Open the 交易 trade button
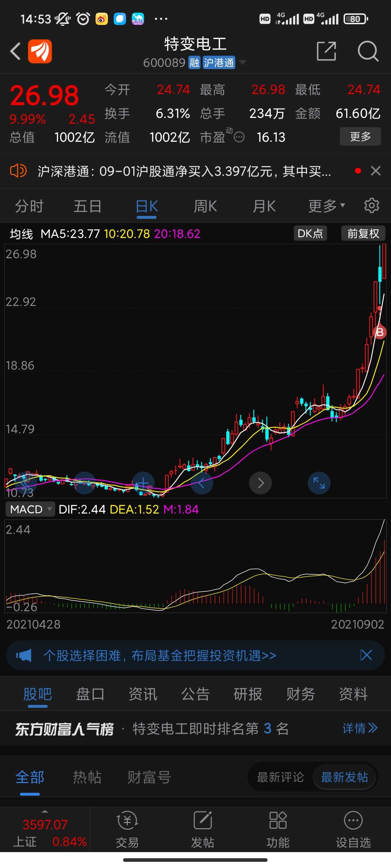 127,830
